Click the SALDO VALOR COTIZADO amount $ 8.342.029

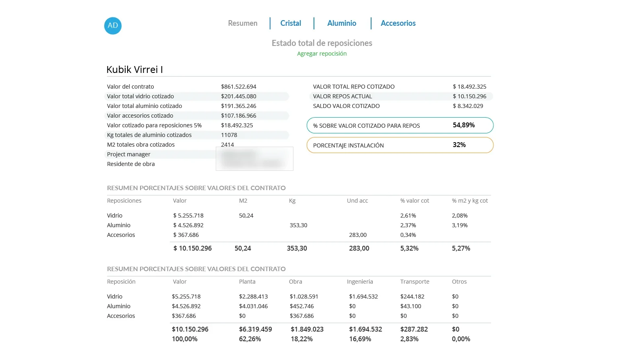tap(468, 106)
